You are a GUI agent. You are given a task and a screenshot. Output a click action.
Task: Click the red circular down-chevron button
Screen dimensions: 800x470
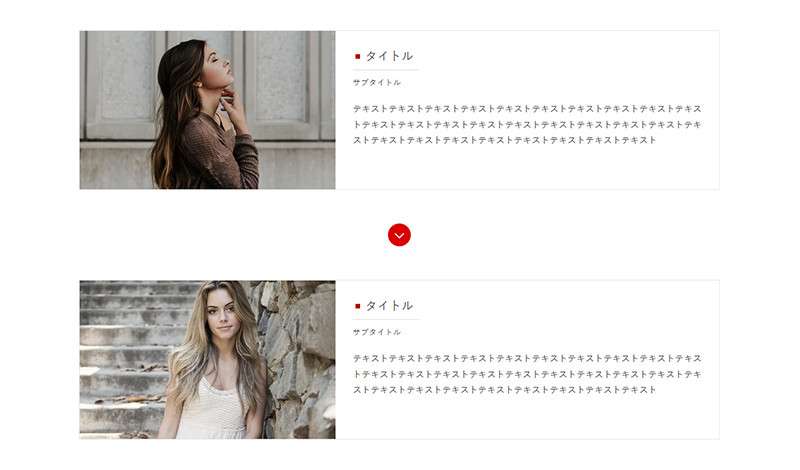point(399,235)
